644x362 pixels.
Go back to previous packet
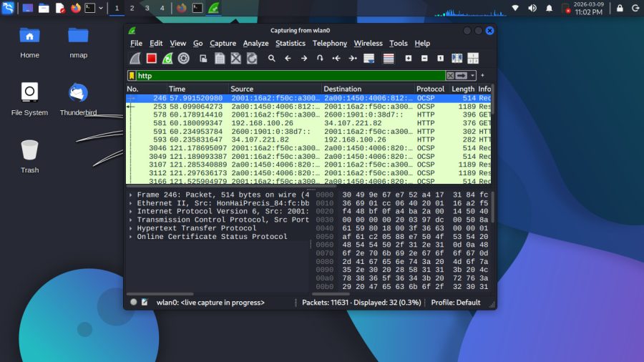(288, 59)
